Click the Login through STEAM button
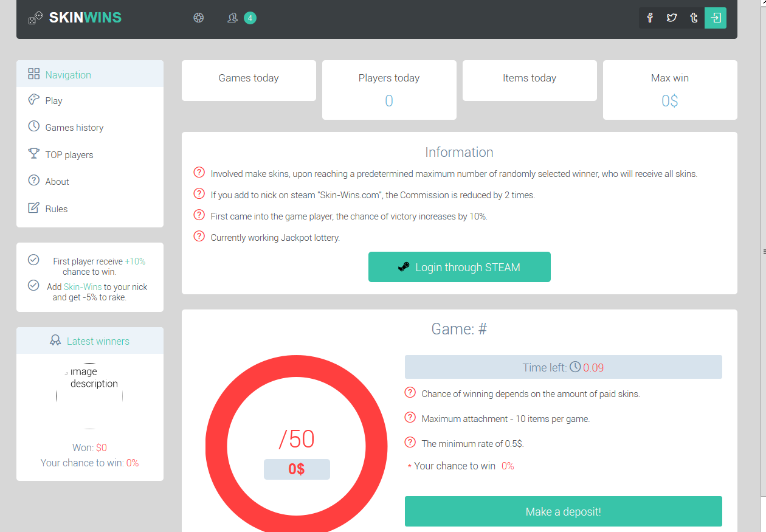The height and width of the screenshot is (532, 766). 460,267
